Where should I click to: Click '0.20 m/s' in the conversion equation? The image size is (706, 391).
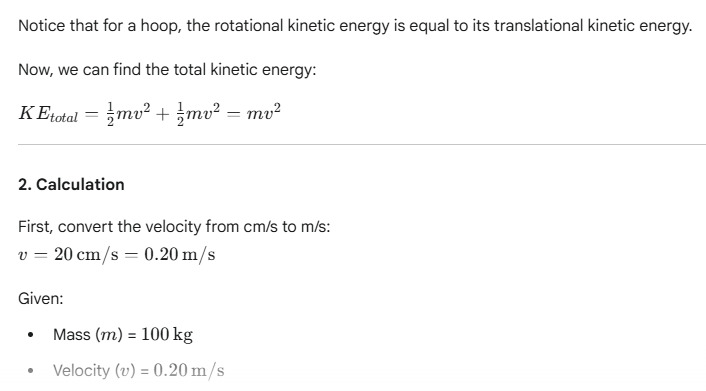pos(180,255)
